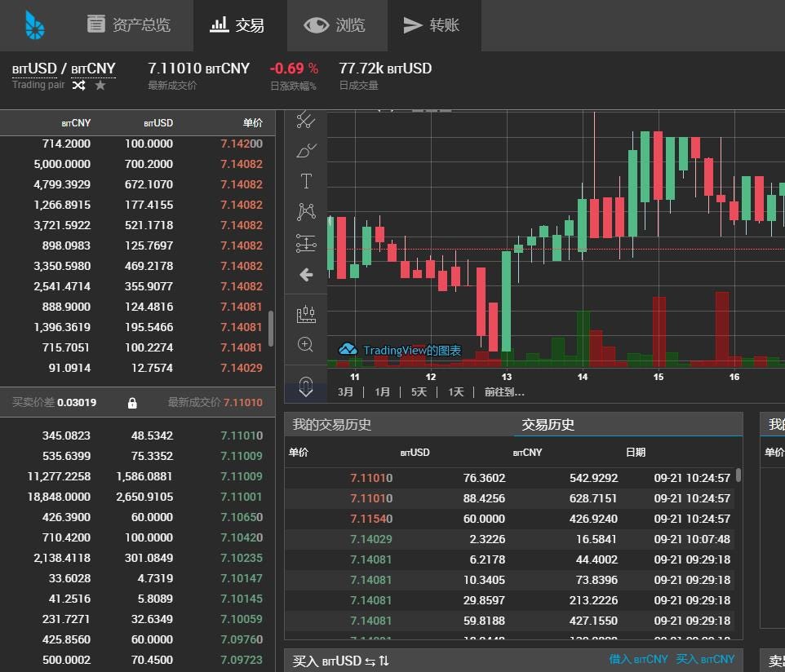785x672 pixels.
Task: Click bid price 7.09723
Action: [242, 660]
